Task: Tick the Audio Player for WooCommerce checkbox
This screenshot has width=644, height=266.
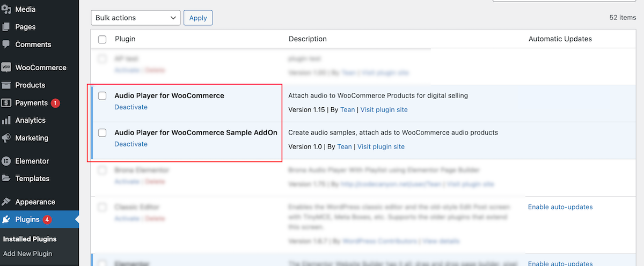Action: [103, 96]
